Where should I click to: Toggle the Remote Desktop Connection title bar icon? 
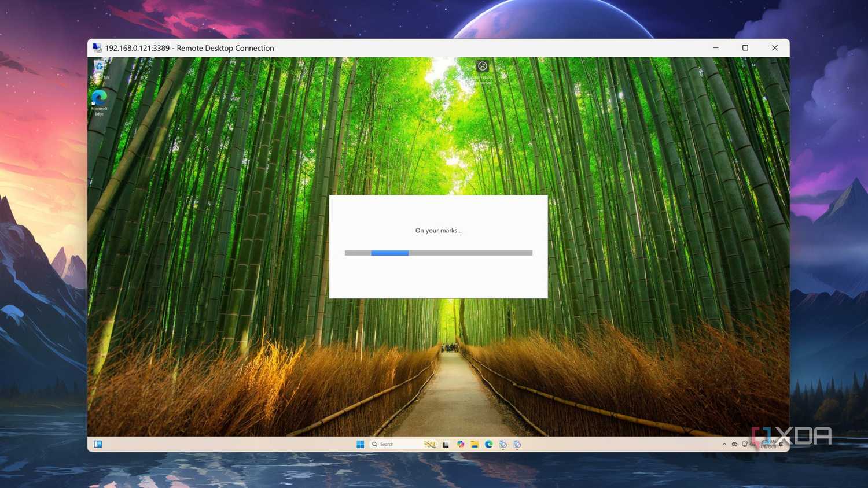(x=97, y=48)
